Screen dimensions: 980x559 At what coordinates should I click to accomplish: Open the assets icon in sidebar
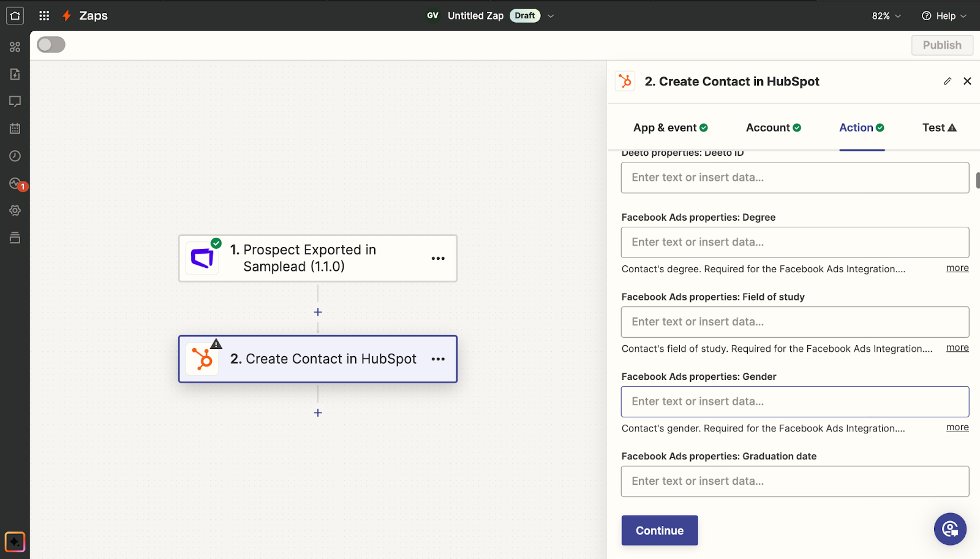coord(15,47)
